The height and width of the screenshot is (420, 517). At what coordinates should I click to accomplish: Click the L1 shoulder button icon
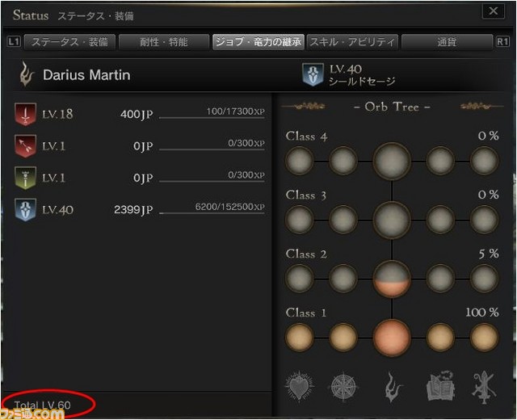pos(14,42)
